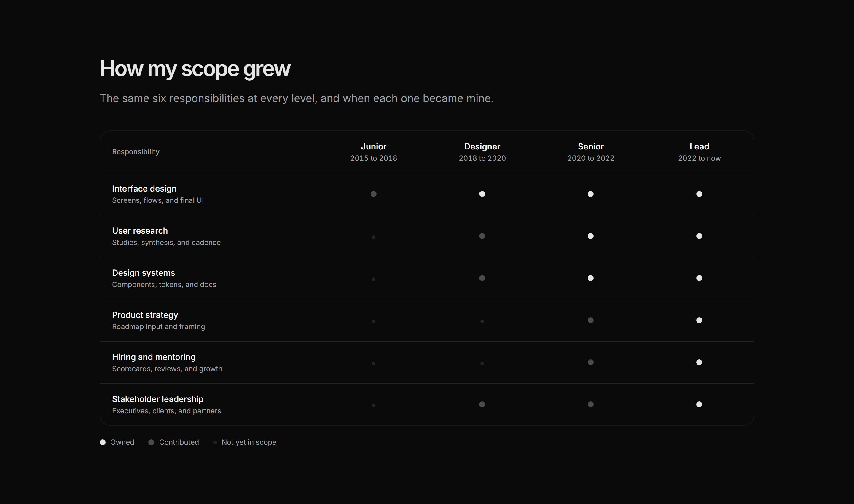Select the Junior column header
Screen dimensions: 854x504
(374, 152)
